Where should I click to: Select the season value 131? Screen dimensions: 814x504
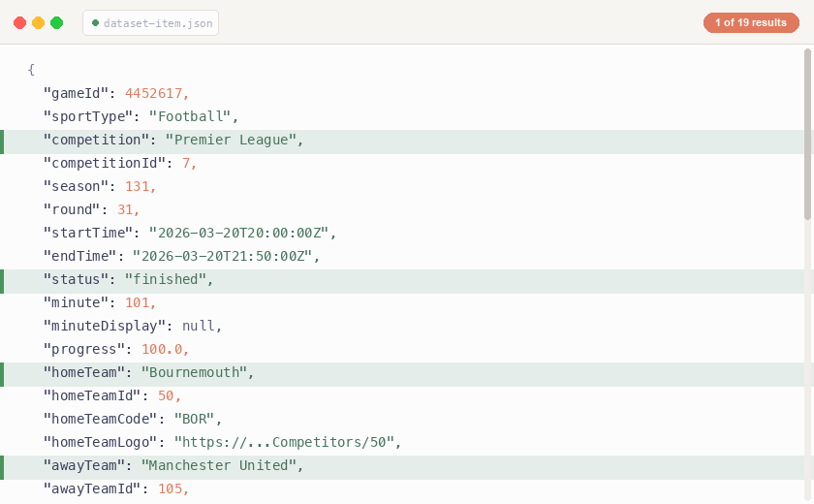tap(137, 186)
